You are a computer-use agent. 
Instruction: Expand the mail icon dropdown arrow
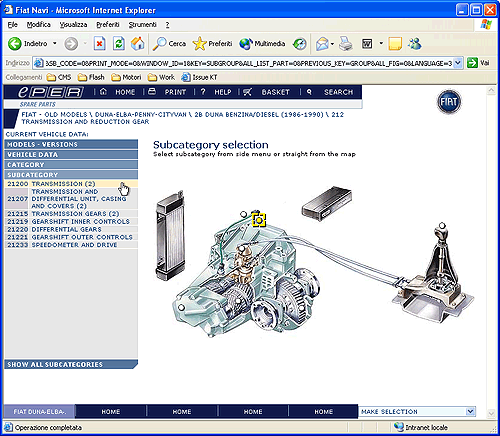[x=332, y=44]
